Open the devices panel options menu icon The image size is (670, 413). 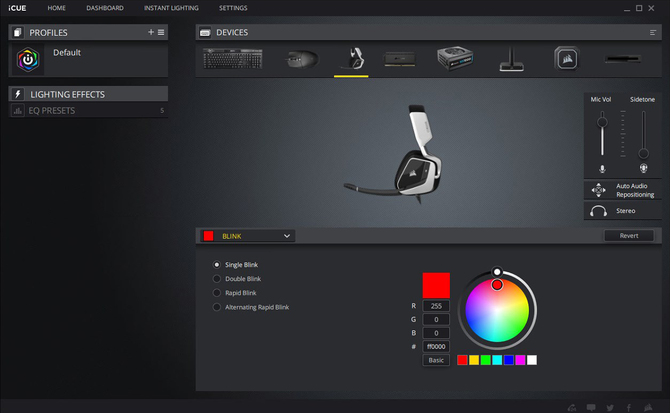(x=653, y=32)
